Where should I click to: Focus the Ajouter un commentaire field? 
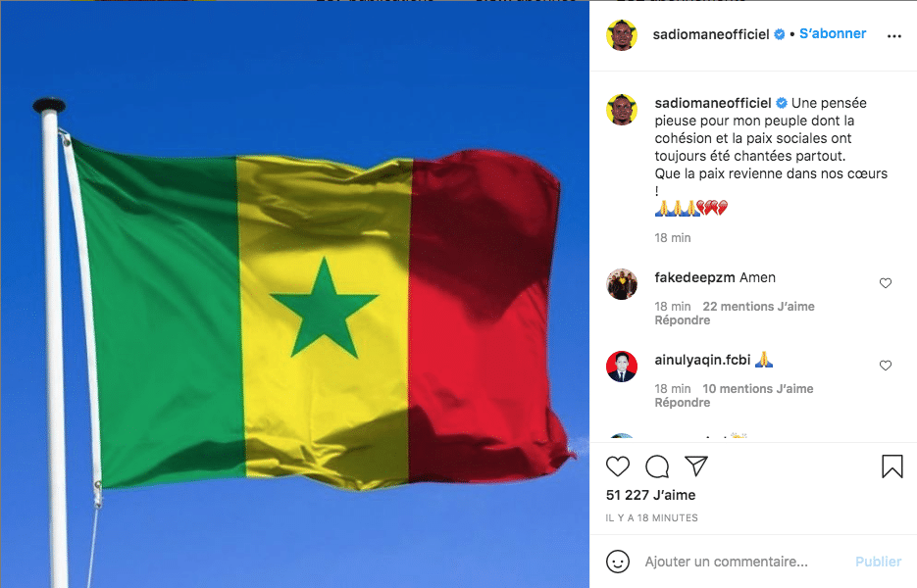click(x=743, y=562)
